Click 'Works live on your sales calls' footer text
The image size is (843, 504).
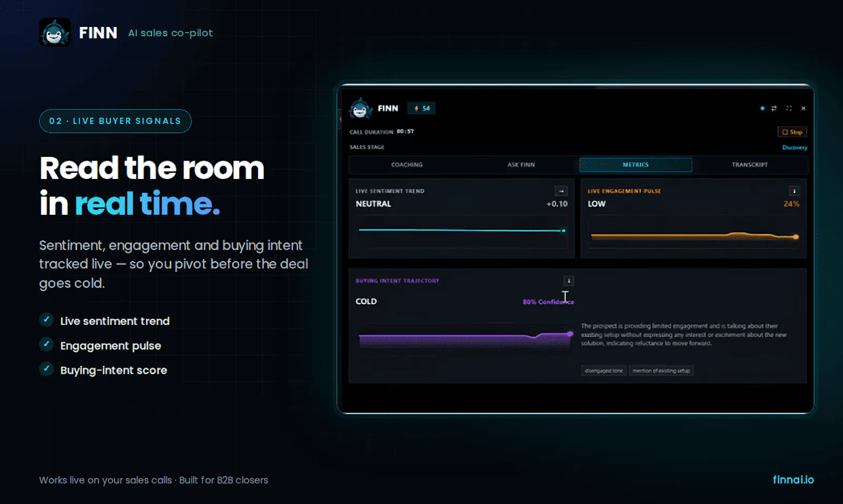(105, 480)
